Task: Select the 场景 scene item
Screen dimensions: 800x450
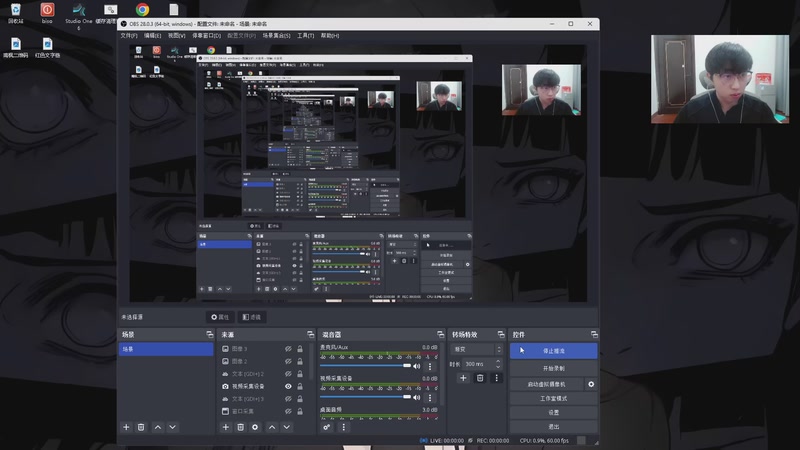Action: 166,349
